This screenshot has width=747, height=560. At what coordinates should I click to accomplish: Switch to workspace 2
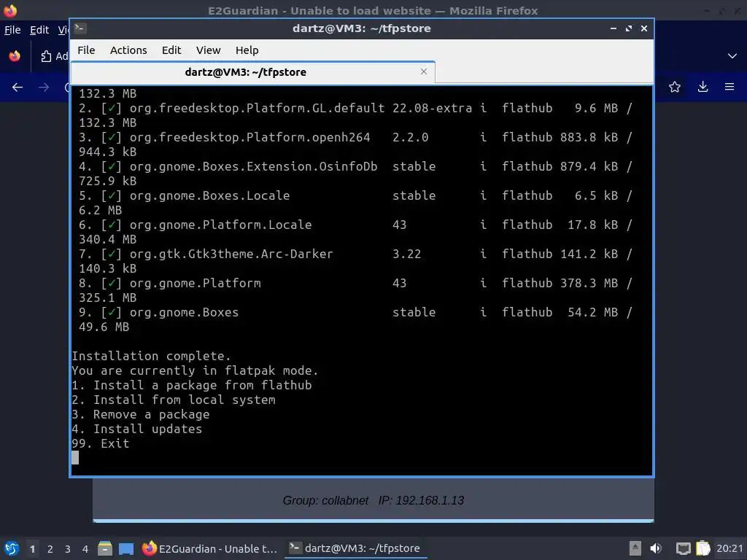coord(50,549)
